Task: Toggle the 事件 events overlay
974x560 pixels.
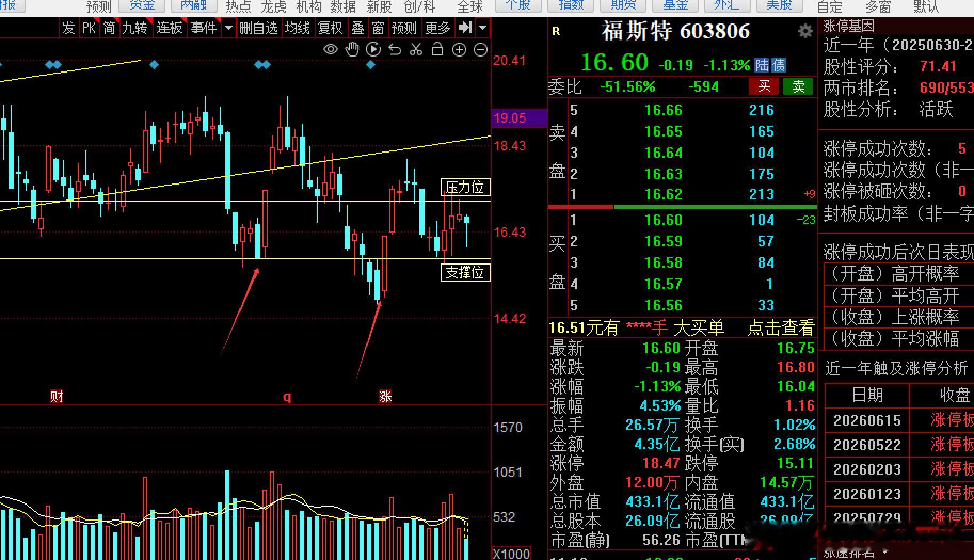Action: point(204,28)
